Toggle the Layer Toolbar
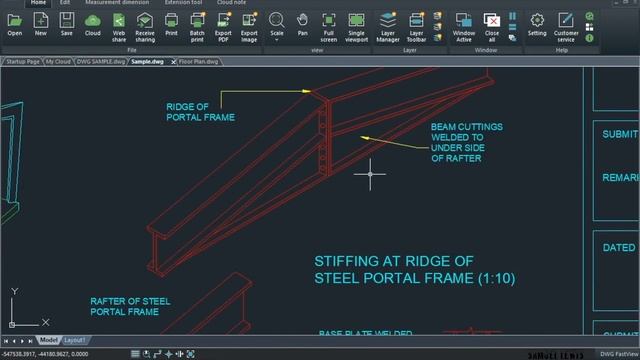This screenshot has height=360, width=640. click(416, 27)
